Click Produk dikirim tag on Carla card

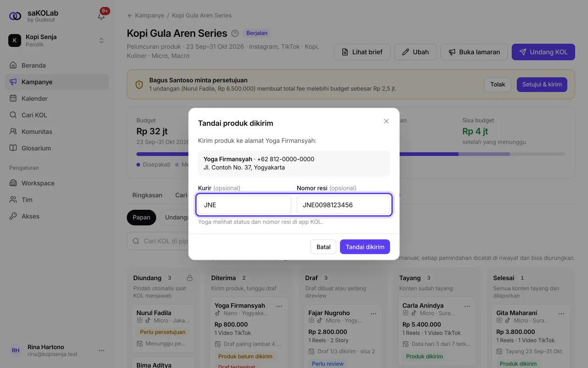(424, 356)
